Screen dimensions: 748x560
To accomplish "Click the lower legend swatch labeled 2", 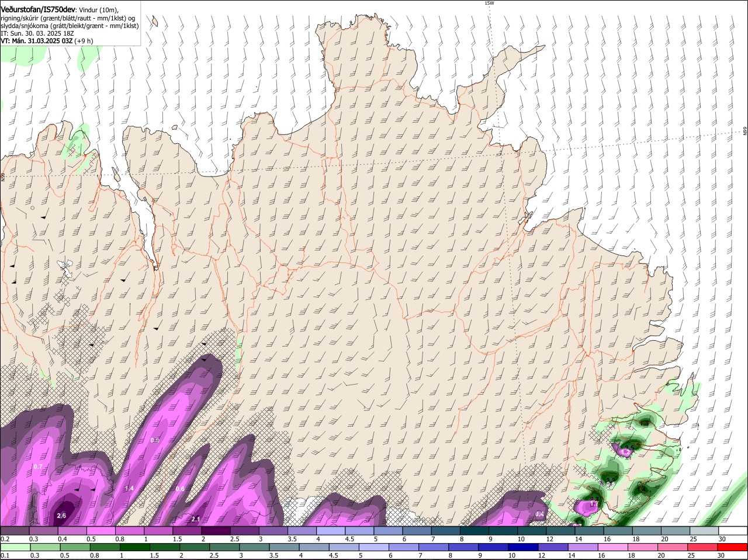I will coord(195,547).
